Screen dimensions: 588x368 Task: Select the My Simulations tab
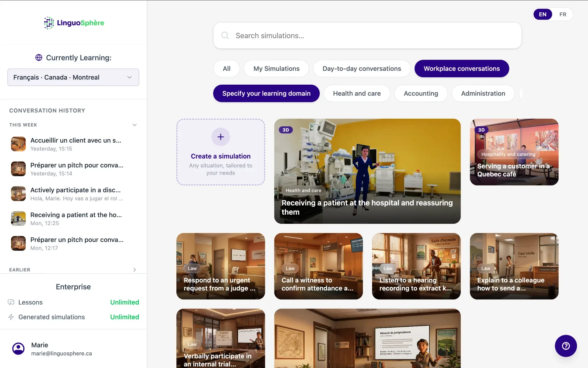click(x=277, y=69)
